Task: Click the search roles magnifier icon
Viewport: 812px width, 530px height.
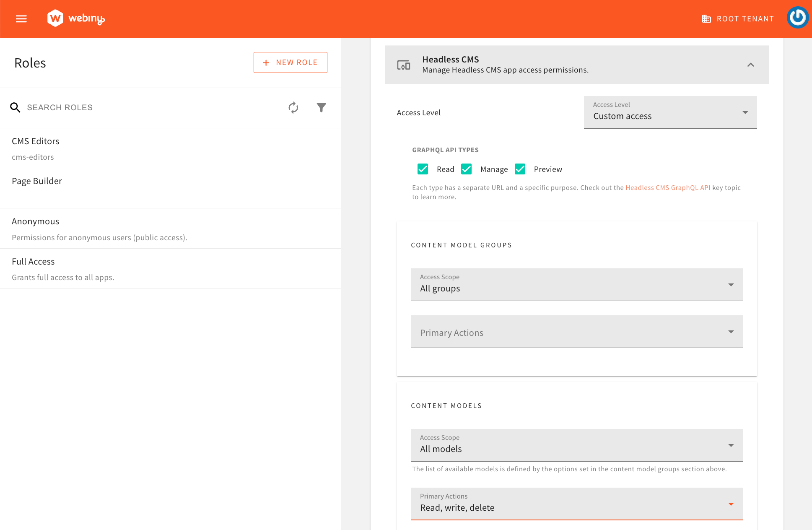Action: 15,107
